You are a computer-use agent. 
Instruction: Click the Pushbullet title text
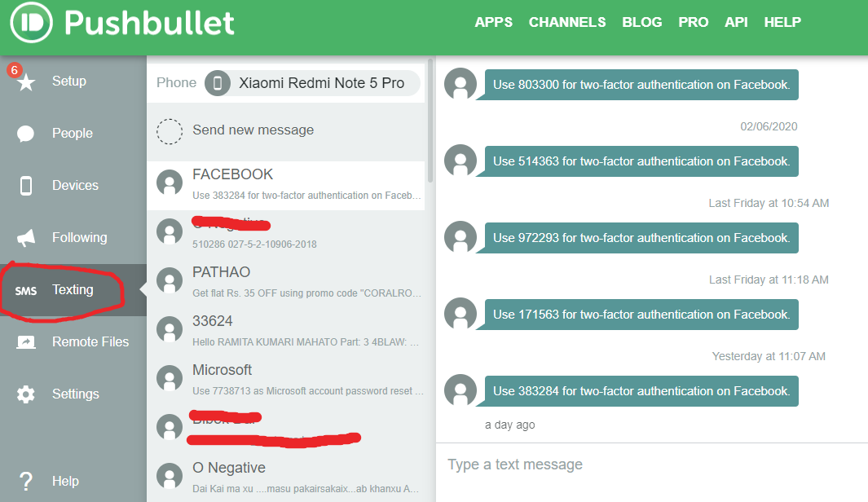click(x=149, y=24)
